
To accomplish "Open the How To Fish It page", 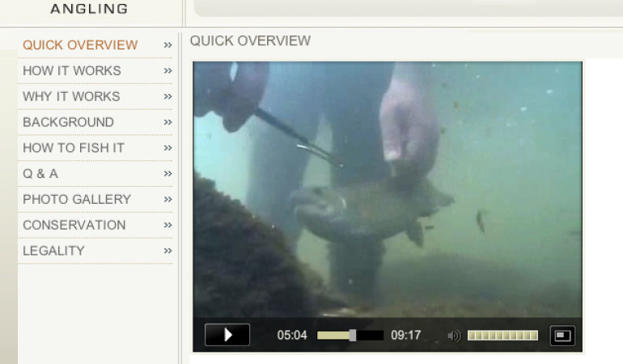I will click(74, 148).
